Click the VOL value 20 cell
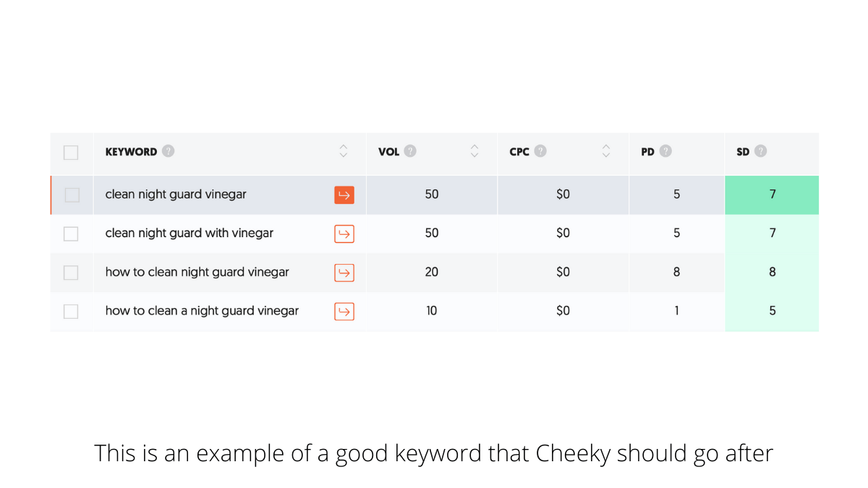Image resolution: width=868 pixels, height=488 pixels. [x=432, y=272]
